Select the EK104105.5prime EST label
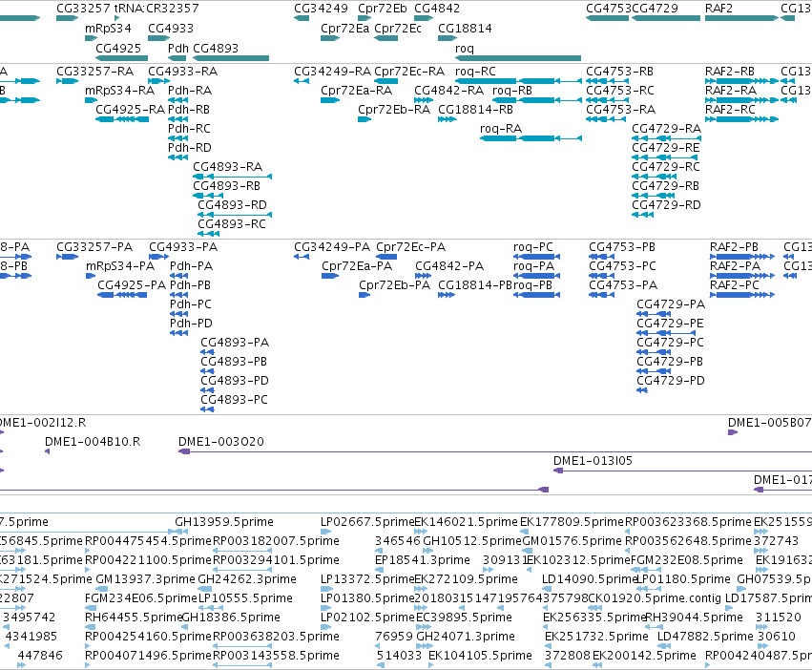Screen dimensions: 812x670 480,656
